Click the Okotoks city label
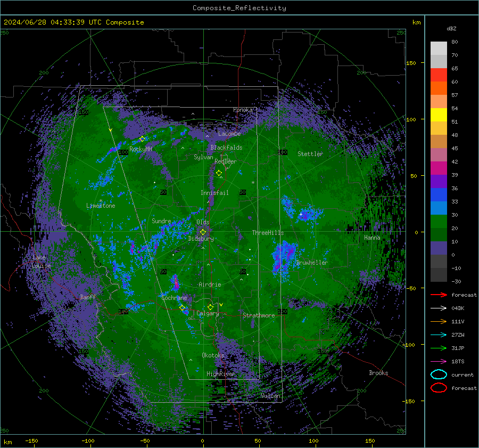The image size is (479, 448). click(x=213, y=355)
